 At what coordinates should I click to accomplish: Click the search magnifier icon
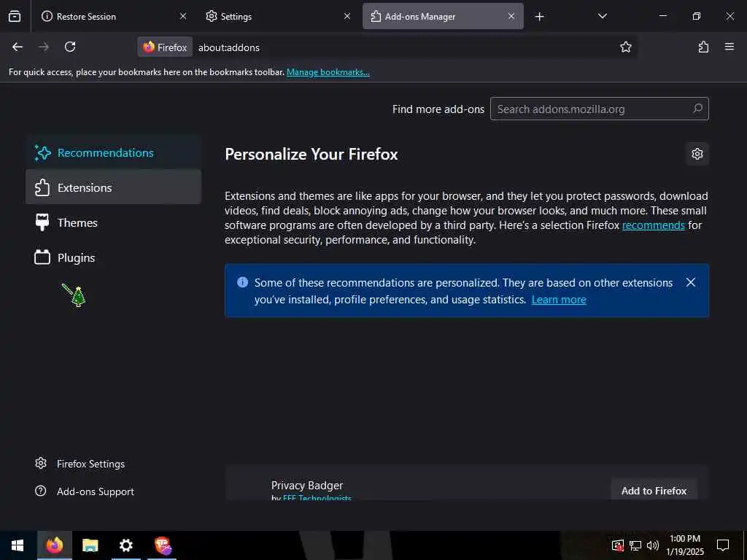point(697,109)
